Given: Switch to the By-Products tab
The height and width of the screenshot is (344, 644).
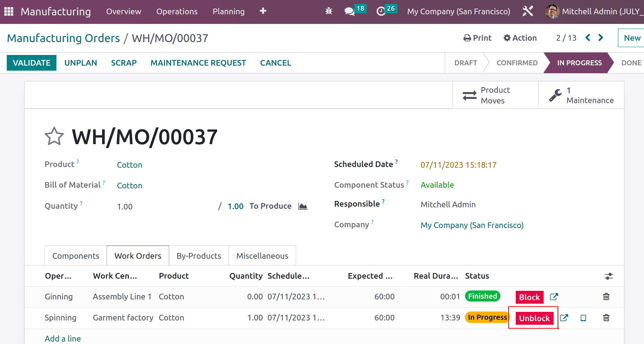Looking at the screenshot, I should 199,256.
